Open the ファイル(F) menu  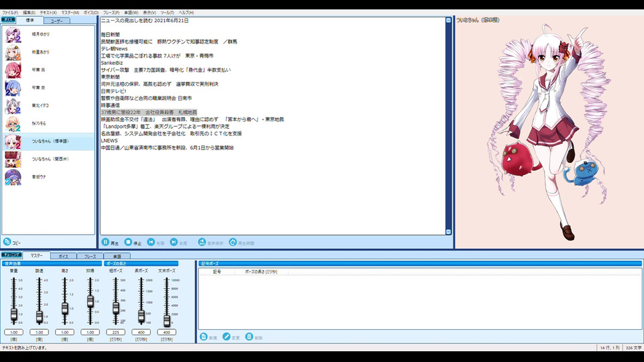pos(10,13)
